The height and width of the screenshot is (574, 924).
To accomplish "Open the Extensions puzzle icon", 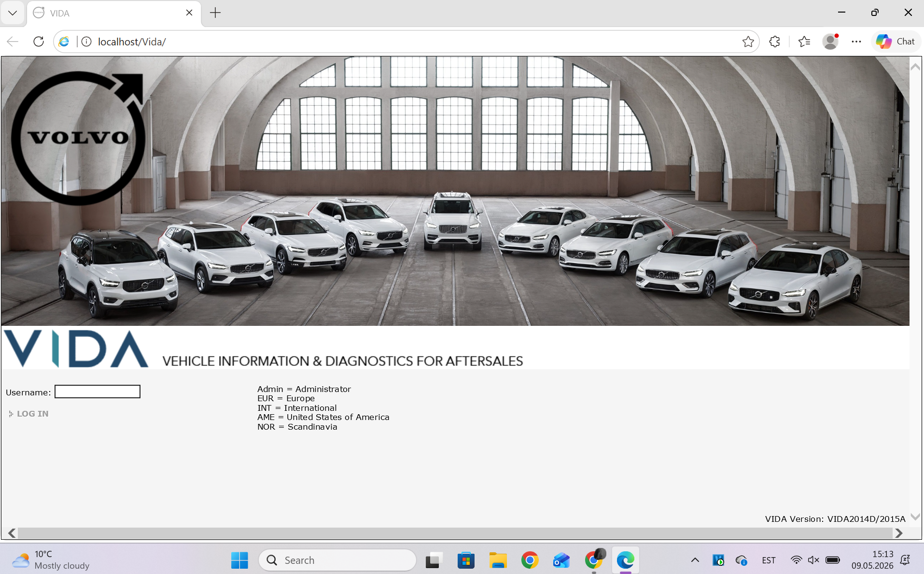I will pos(775,42).
